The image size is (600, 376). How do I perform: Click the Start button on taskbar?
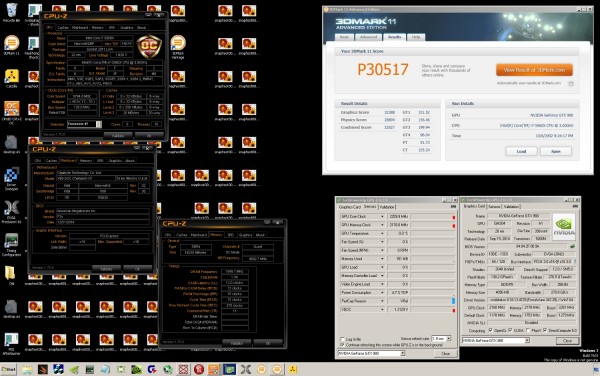click(x=8, y=369)
